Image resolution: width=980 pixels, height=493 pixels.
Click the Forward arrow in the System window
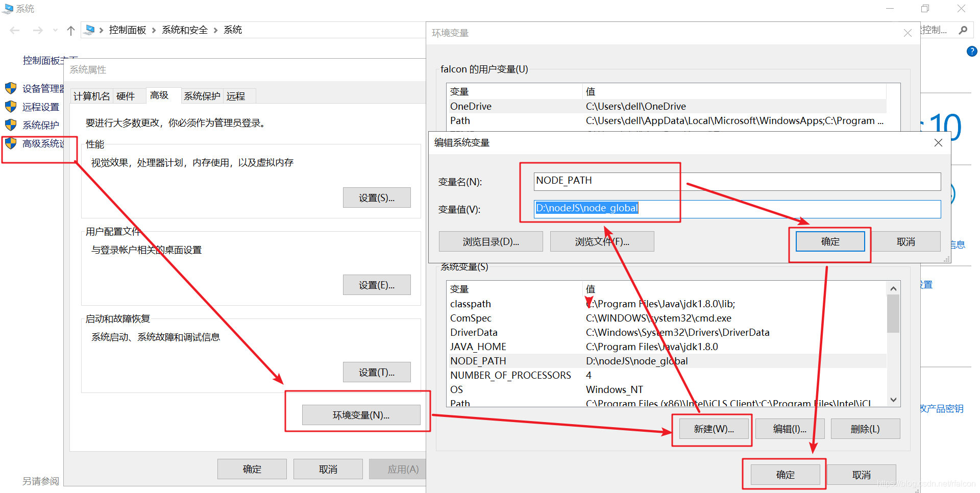click(x=38, y=31)
